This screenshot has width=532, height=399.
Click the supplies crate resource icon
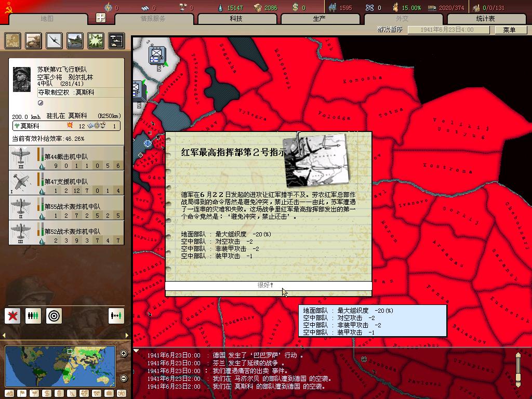(x=258, y=7)
